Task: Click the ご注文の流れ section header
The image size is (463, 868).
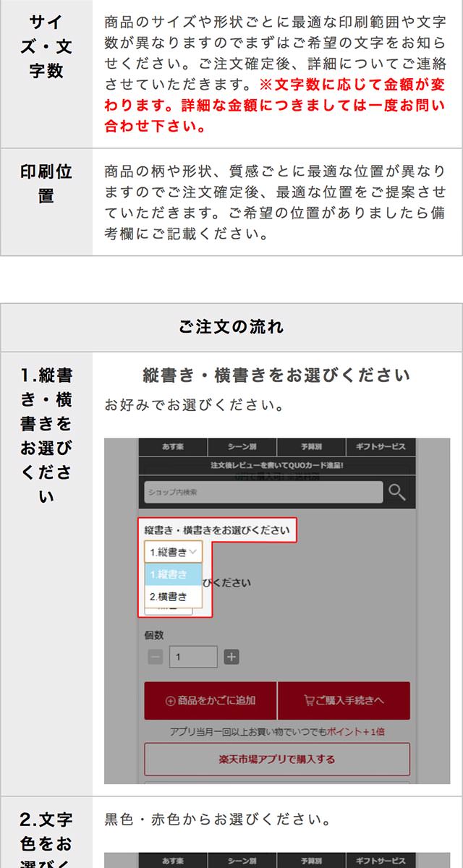Action: [x=231, y=327]
